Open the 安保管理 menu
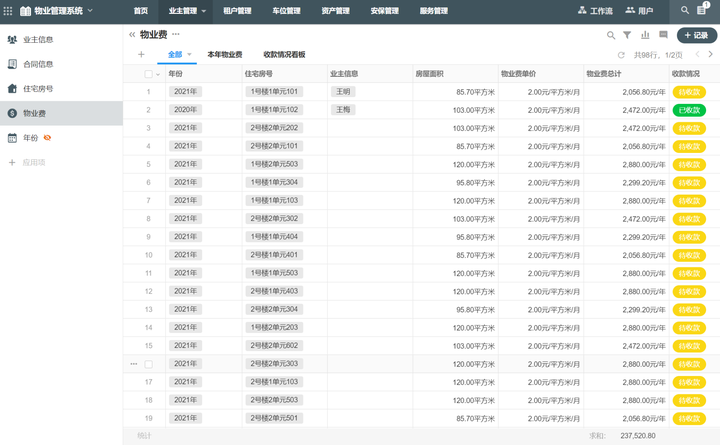The height and width of the screenshot is (445, 720). (x=384, y=11)
